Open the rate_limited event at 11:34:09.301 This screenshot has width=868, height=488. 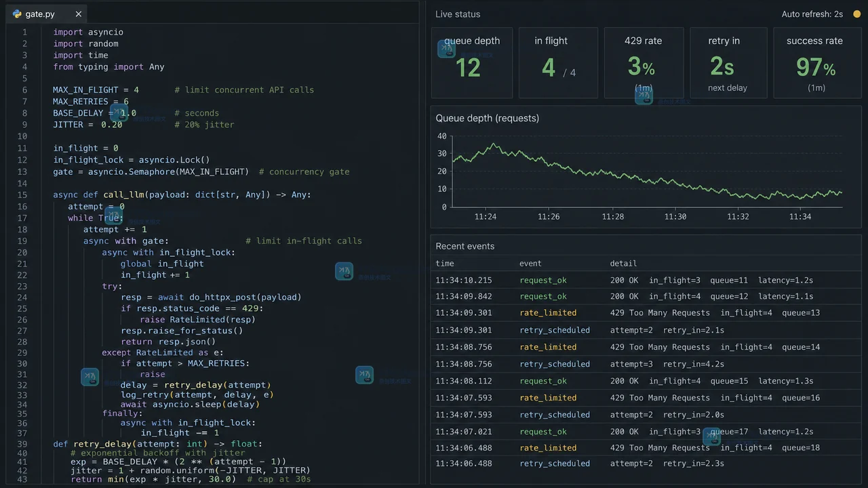(646, 313)
